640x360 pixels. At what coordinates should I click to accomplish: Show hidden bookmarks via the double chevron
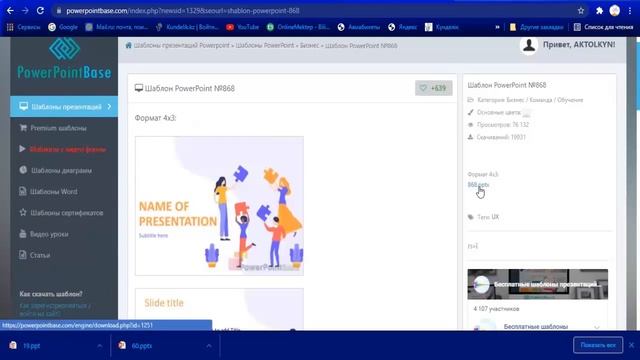497,27
